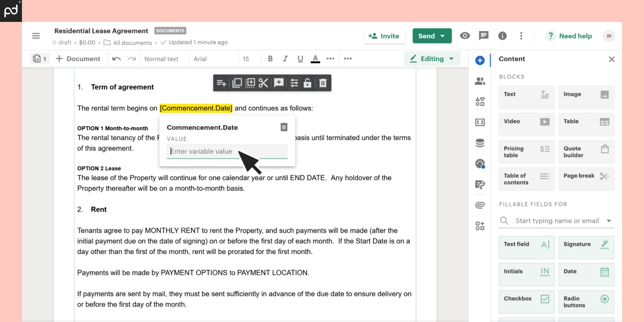
Task: Open the hamburger main menu
Action: (36, 36)
